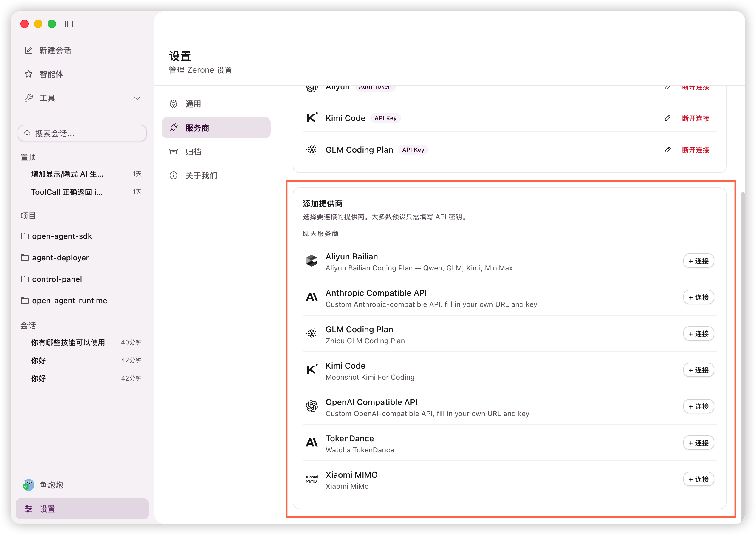Screen dimensions: 756x535
Task: Focus the 搜索会话 search field
Action: [x=82, y=133]
